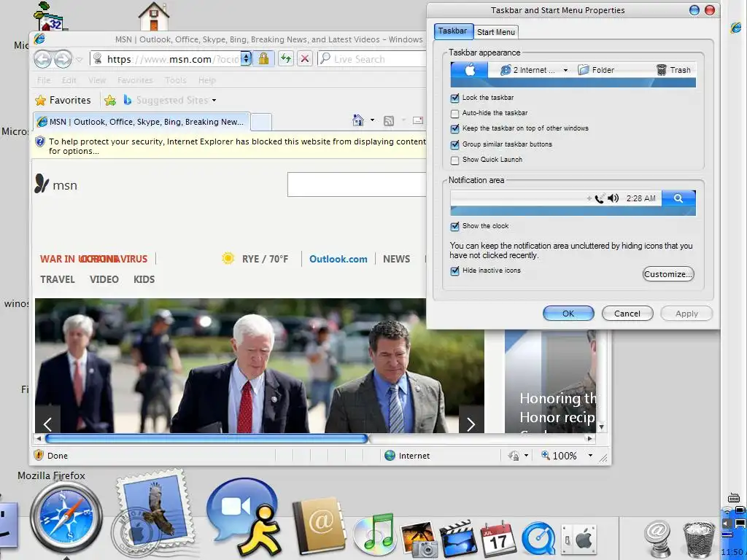This screenshot has height=560, width=747.
Task: Open System Preferences icon in dock
Action: click(x=578, y=540)
